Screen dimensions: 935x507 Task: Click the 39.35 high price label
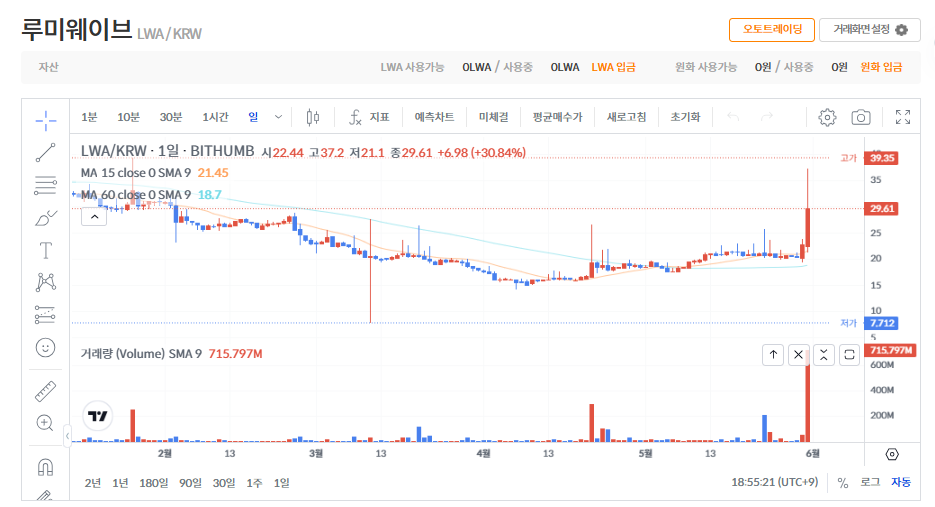coord(882,158)
